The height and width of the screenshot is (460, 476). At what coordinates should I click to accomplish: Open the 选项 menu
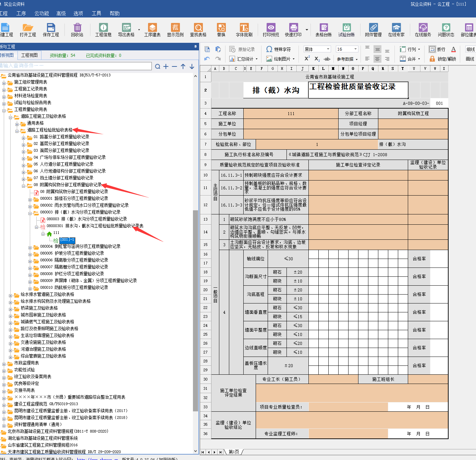point(78,13)
